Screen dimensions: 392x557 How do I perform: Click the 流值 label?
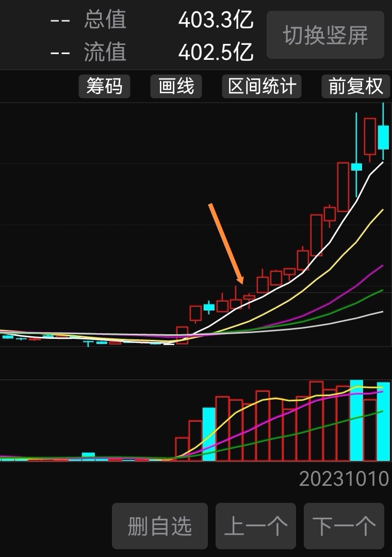click(105, 52)
